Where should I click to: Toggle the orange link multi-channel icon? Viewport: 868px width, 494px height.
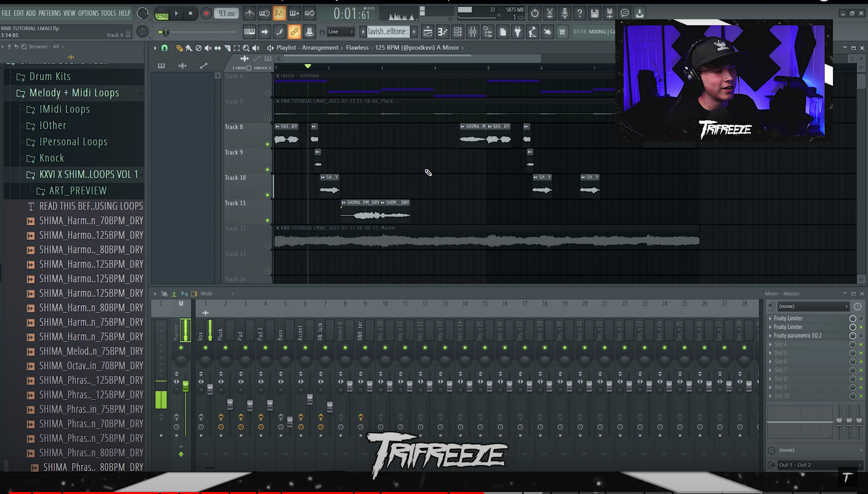(x=294, y=32)
